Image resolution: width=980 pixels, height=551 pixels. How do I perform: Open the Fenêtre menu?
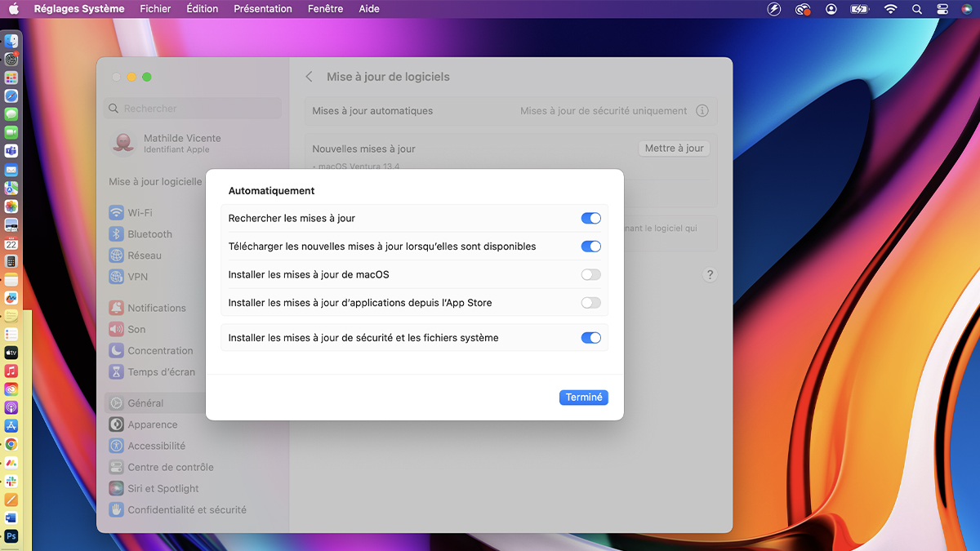pyautogui.click(x=326, y=9)
